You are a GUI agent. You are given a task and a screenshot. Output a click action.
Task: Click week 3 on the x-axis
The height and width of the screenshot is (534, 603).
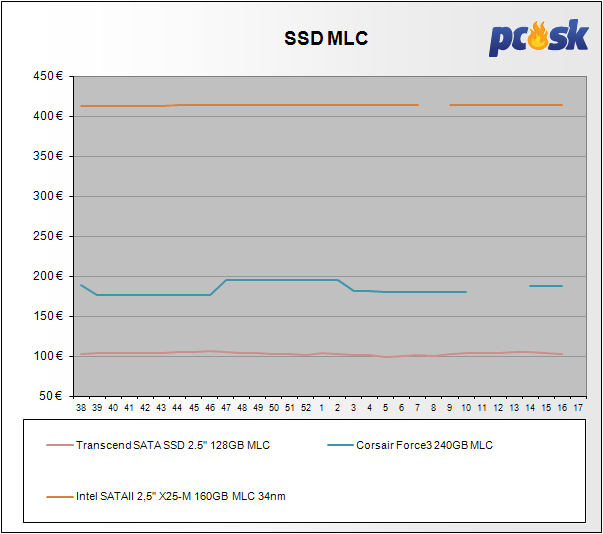[x=353, y=408]
